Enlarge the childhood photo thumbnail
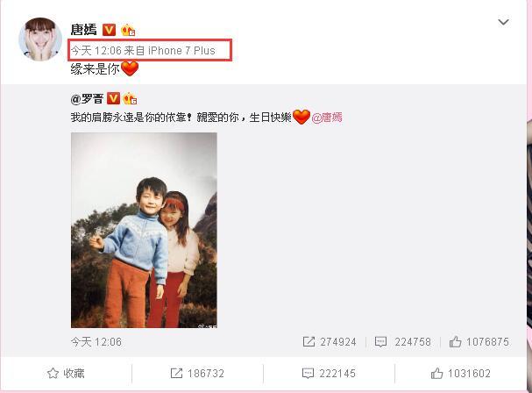Screen dimensions: 532x393 (x=144, y=230)
